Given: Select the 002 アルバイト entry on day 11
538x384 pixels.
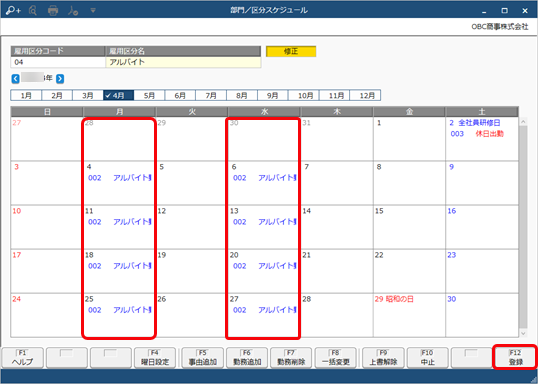Looking at the screenshot, I should click(x=119, y=222).
